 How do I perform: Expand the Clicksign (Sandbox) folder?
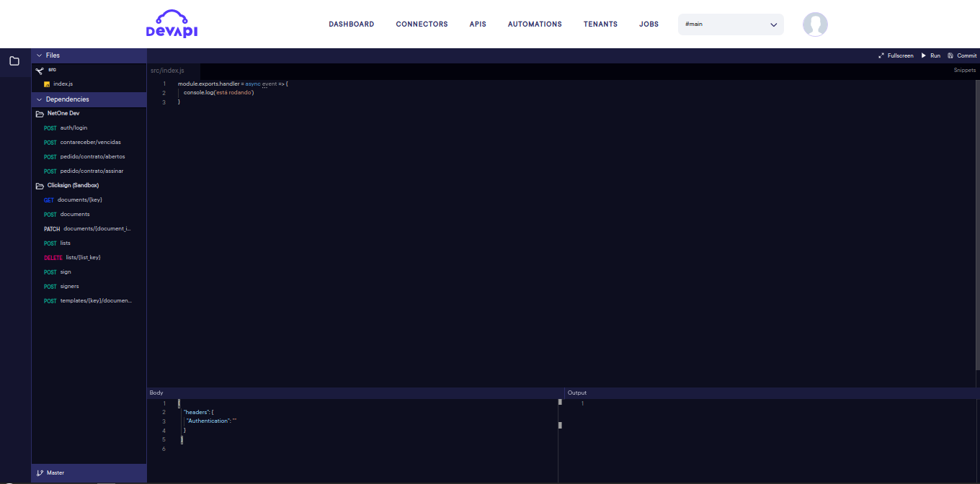72,186
